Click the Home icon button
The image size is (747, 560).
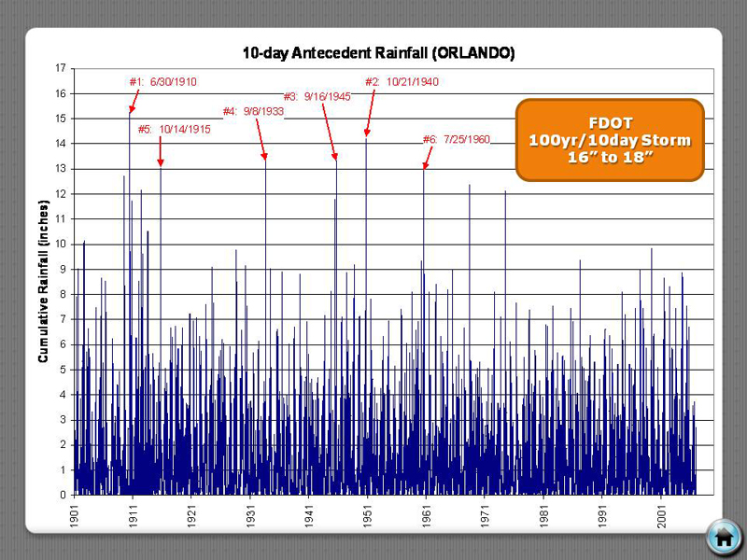(x=722, y=536)
